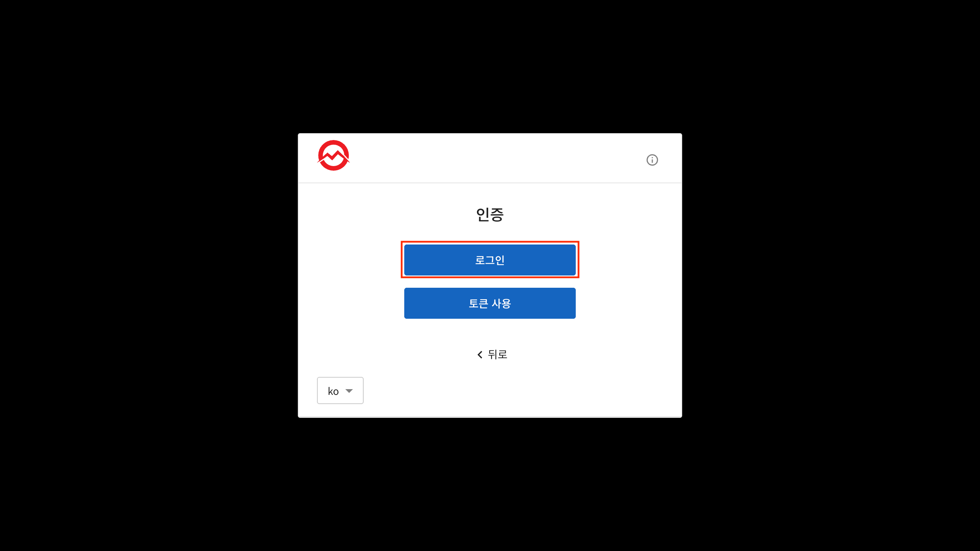Image resolution: width=980 pixels, height=551 pixels.
Task: Click the ko text in the language box
Action: point(333,391)
